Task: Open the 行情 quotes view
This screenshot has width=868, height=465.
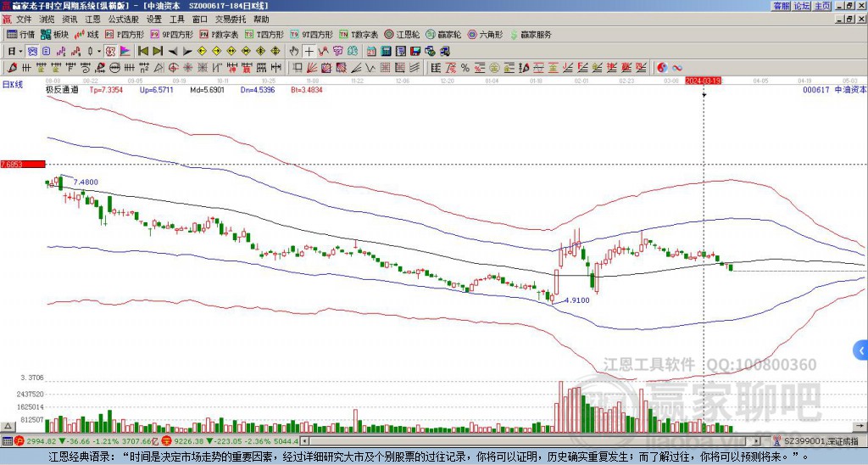Action: pos(21,34)
